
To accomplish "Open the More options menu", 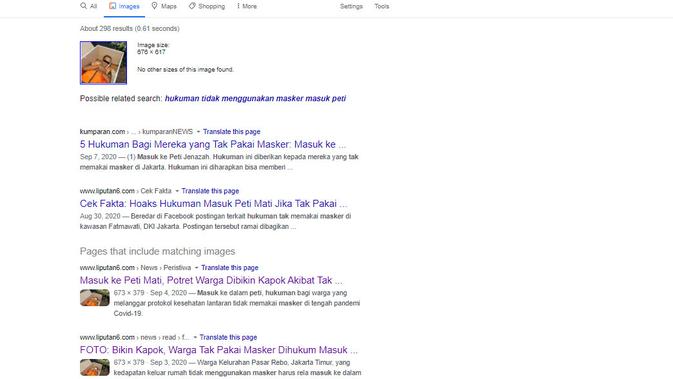I will pos(247,6).
